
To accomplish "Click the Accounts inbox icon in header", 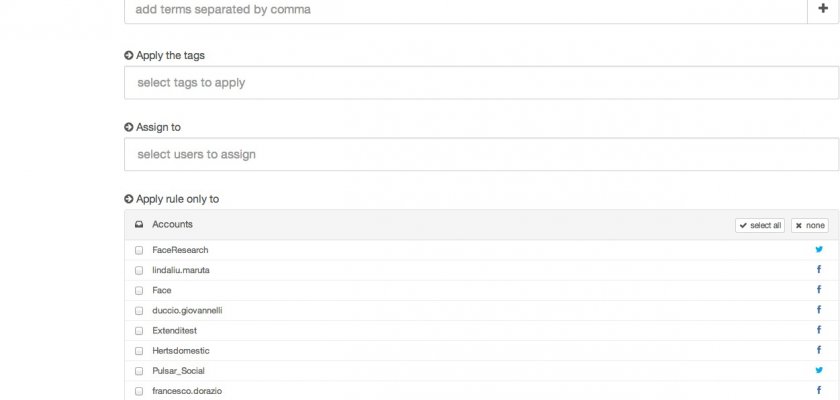I will 139,225.
